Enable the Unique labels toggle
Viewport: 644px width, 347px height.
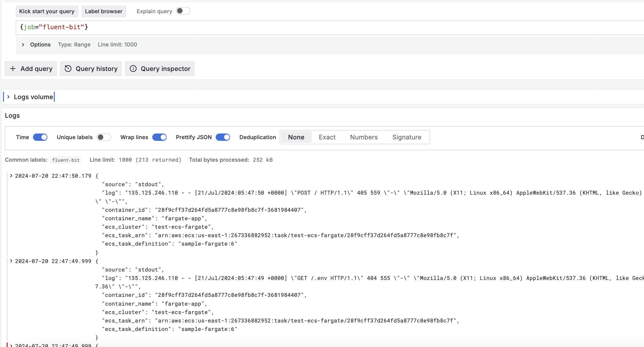click(x=103, y=137)
